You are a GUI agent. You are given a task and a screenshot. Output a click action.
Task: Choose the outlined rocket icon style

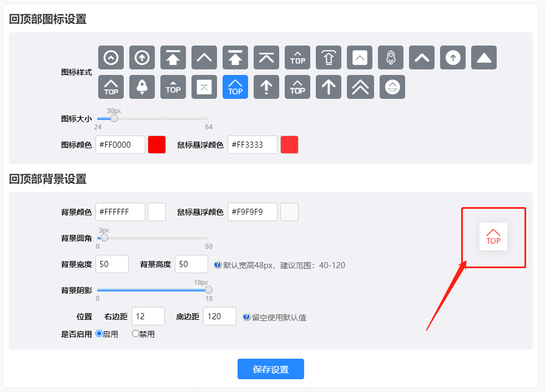pos(390,58)
